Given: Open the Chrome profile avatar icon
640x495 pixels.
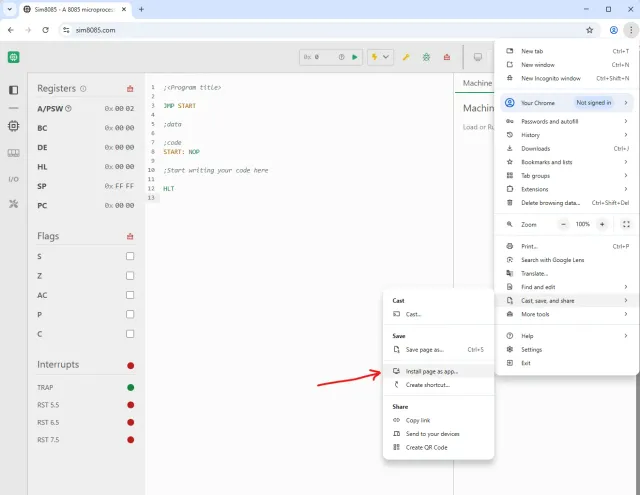Looking at the screenshot, I should 613,30.
